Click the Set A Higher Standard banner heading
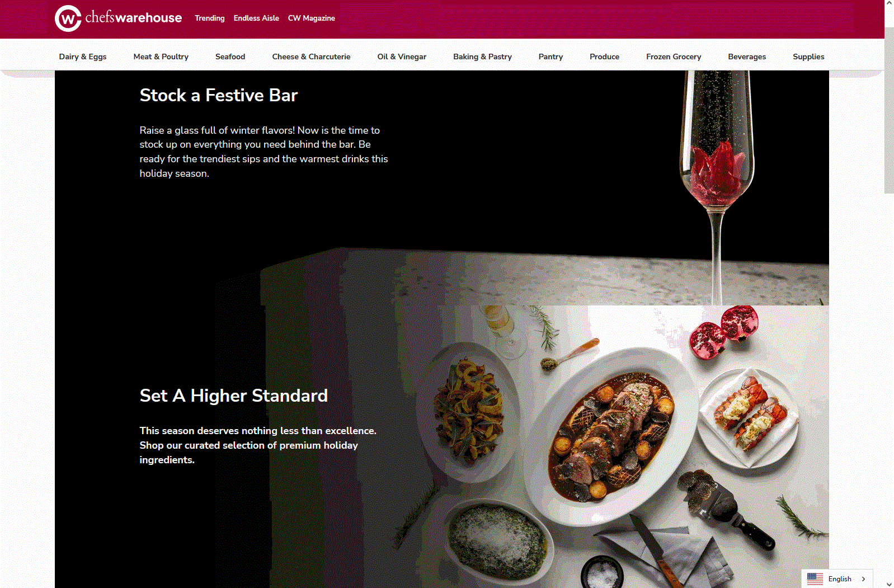894x588 pixels. click(234, 396)
